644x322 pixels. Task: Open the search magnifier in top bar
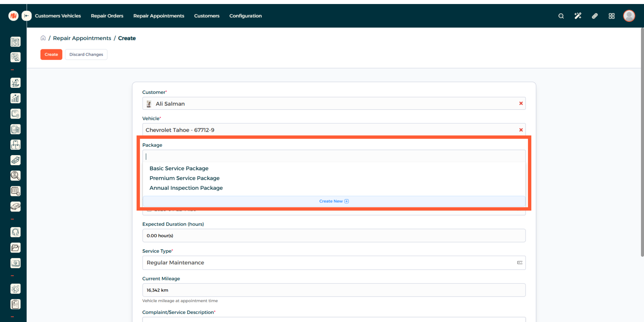pos(561,16)
